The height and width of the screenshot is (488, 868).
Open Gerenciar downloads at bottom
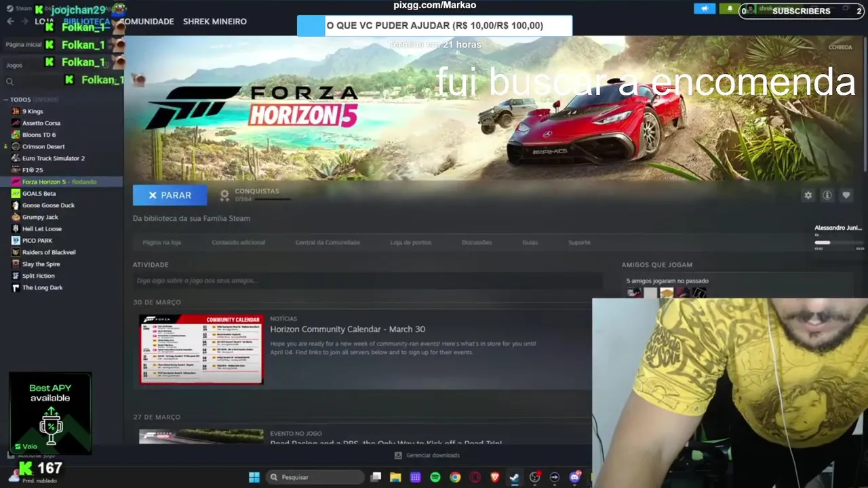(427, 455)
